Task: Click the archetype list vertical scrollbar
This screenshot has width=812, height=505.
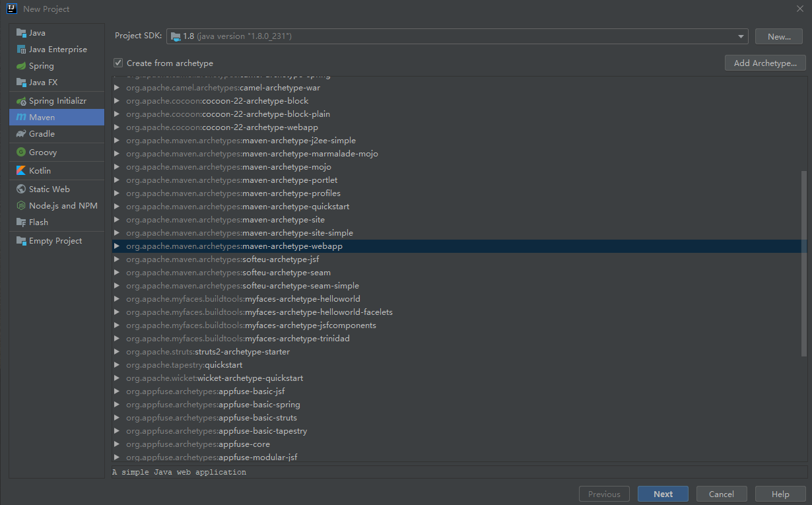Action: [803, 264]
